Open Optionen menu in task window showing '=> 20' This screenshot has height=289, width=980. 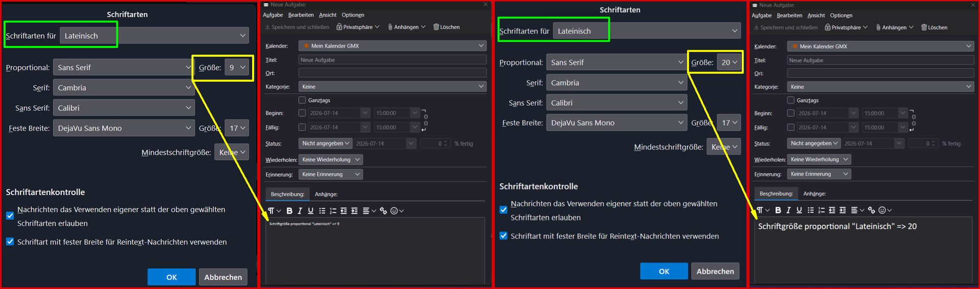point(841,15)
